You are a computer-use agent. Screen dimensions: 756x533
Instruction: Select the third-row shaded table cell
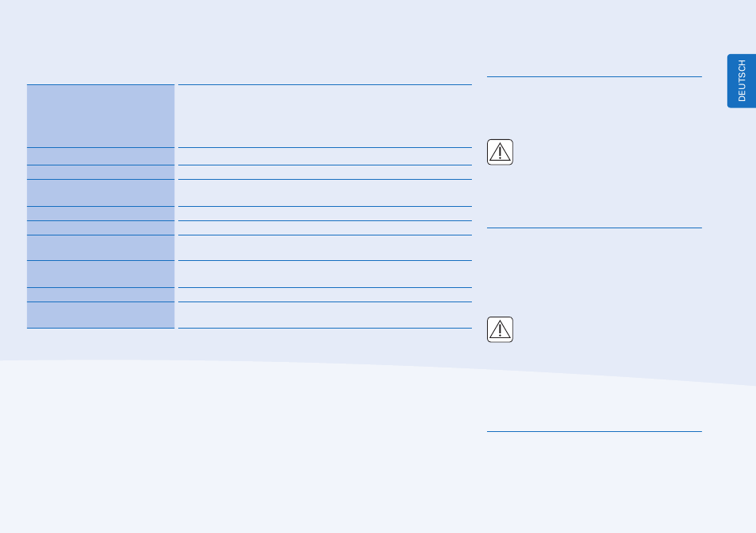tap(101, 172)
